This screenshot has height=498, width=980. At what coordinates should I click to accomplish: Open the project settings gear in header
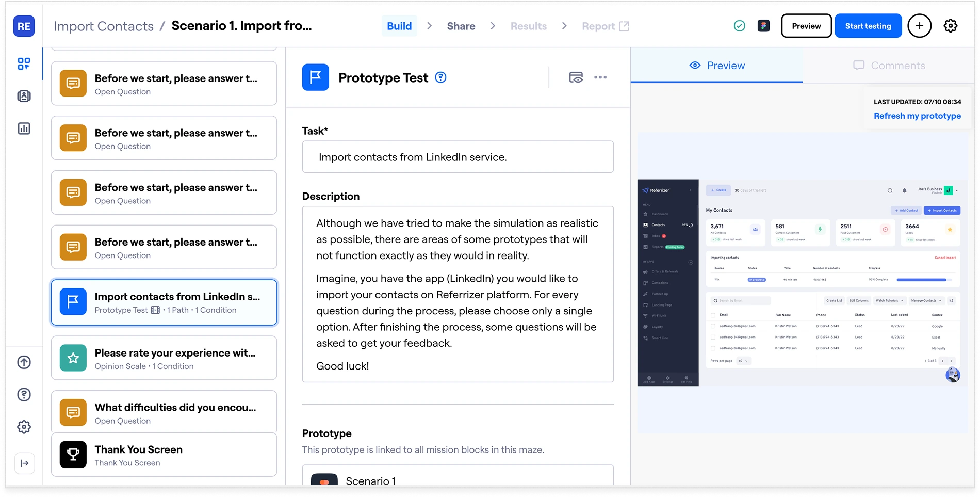(x=950, y=26)
